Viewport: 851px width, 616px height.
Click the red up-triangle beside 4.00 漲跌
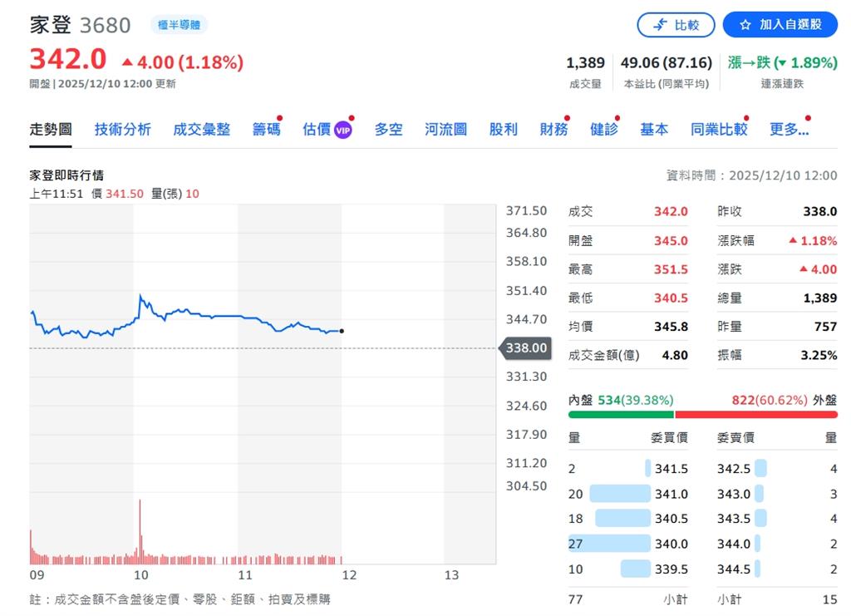point(803,269)
